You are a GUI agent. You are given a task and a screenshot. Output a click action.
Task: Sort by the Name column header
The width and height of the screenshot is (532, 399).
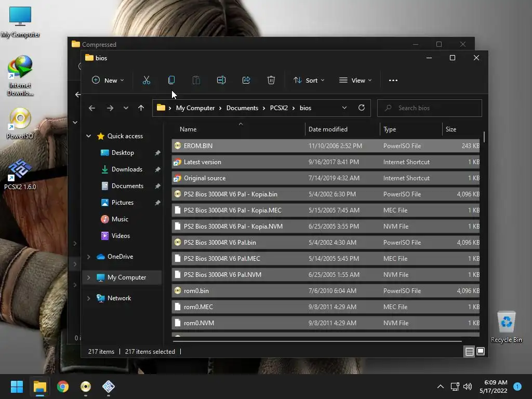pyautogui.click(x=238, y=129)
